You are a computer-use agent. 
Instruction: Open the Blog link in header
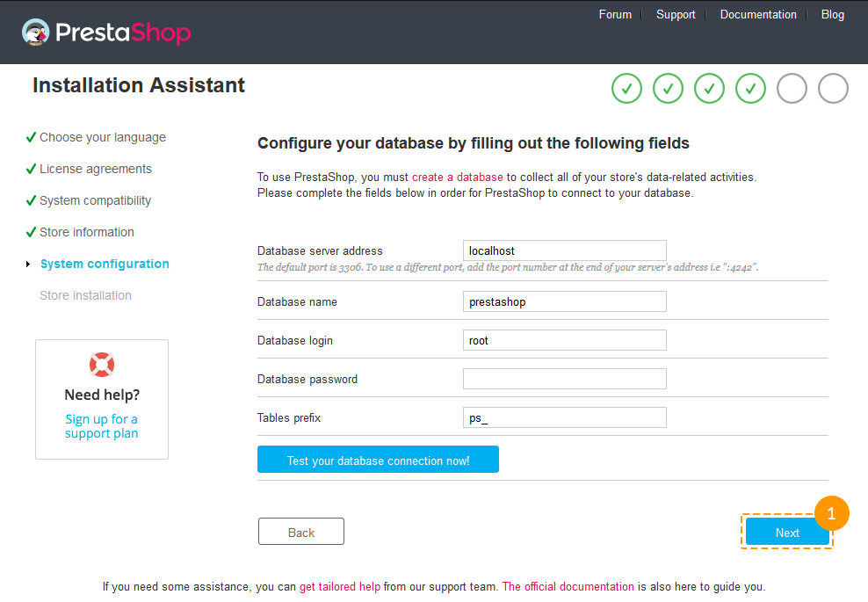click(832, 14)
